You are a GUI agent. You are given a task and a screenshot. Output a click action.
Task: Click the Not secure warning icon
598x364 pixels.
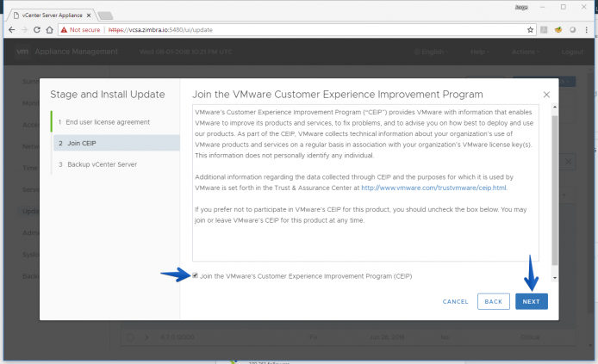point(64,30)
